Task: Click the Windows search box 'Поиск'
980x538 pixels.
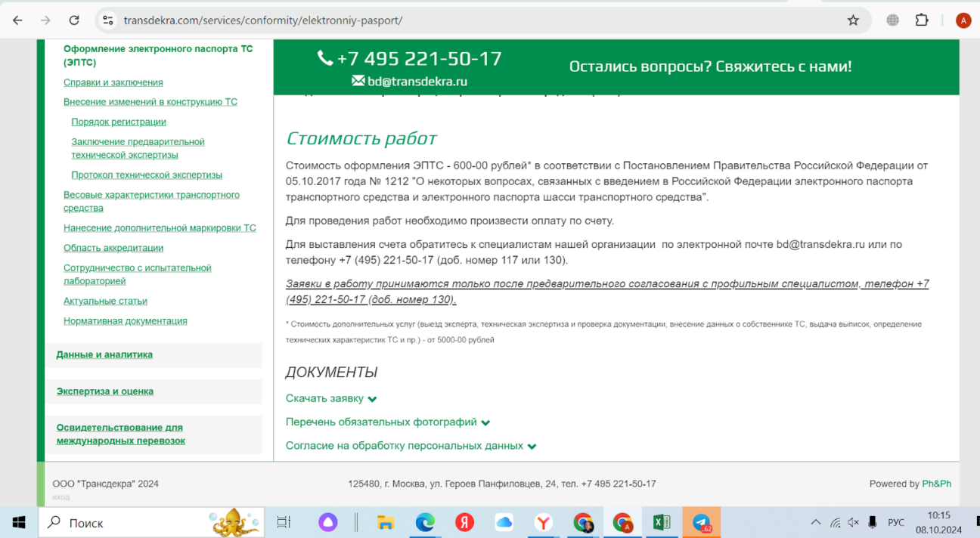Action: (129, 522)
